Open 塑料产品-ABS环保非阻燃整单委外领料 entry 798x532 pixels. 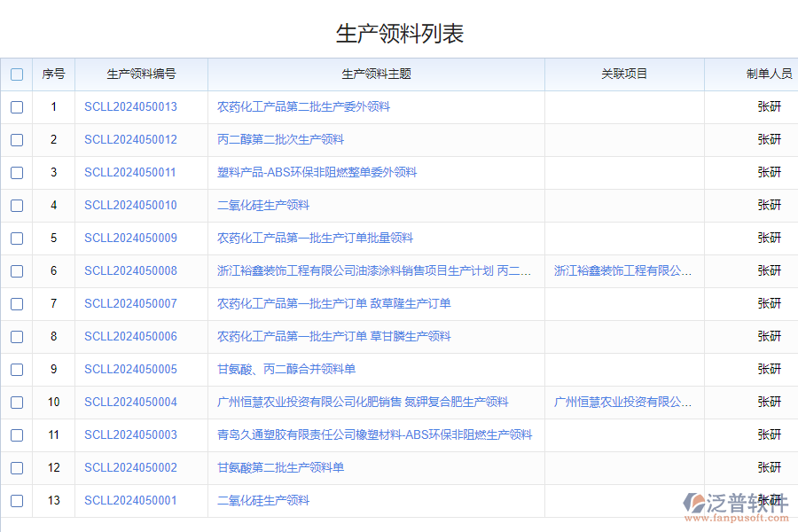(x=317, y=173)
